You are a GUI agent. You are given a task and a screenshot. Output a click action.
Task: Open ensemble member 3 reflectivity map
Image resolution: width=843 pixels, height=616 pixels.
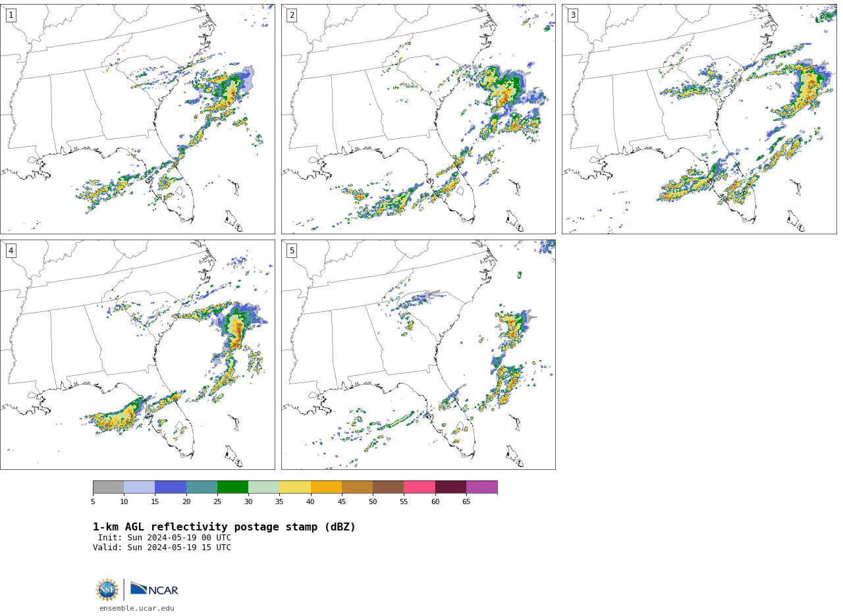pyautogui.click(x=699, y=119)
